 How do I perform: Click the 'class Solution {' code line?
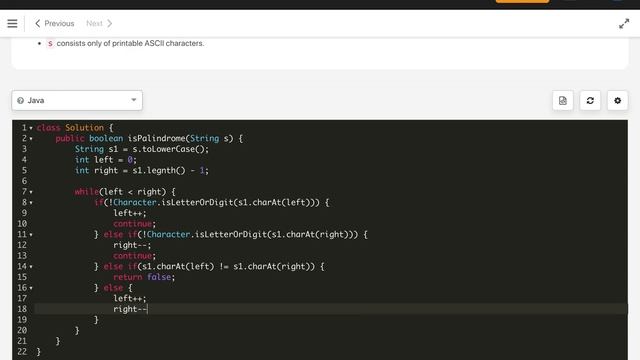pyautogui.click(x=75, y=128)
